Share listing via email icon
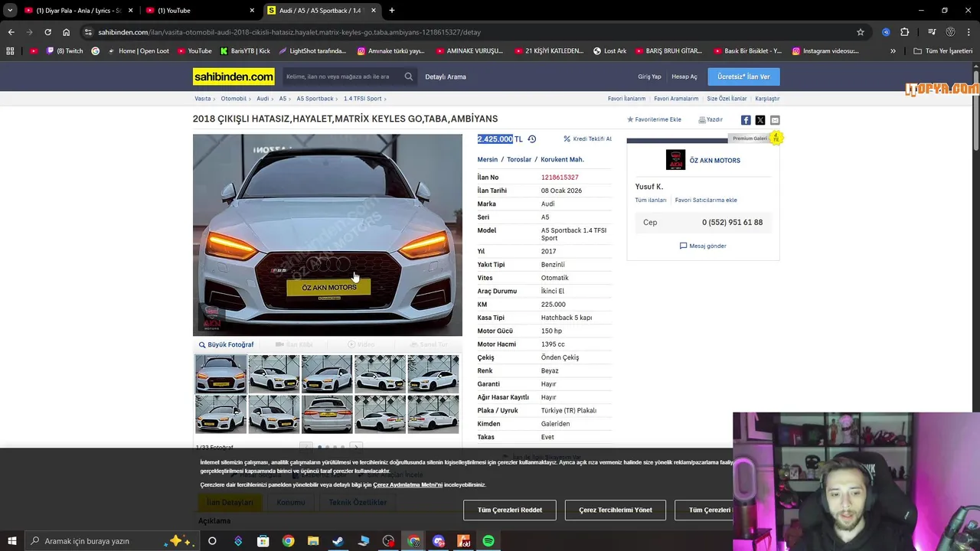 pyautogui.click(x=775, y=120)
